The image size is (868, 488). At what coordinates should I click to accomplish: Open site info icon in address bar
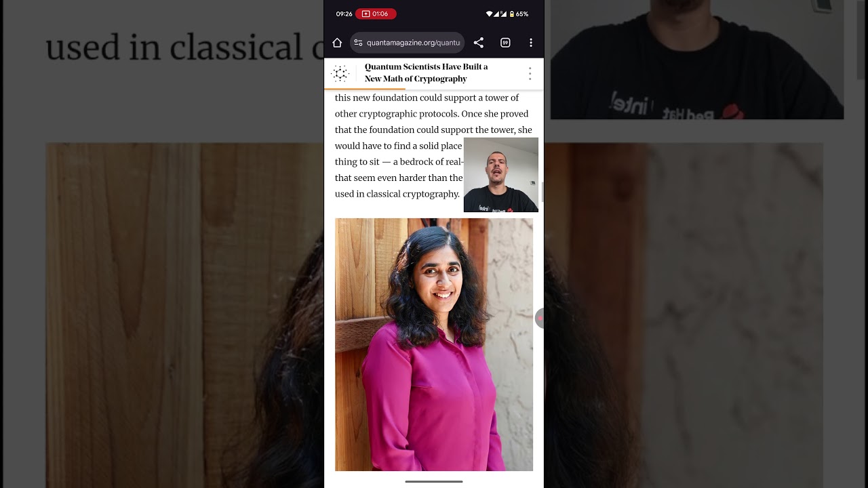click(358, 43)
